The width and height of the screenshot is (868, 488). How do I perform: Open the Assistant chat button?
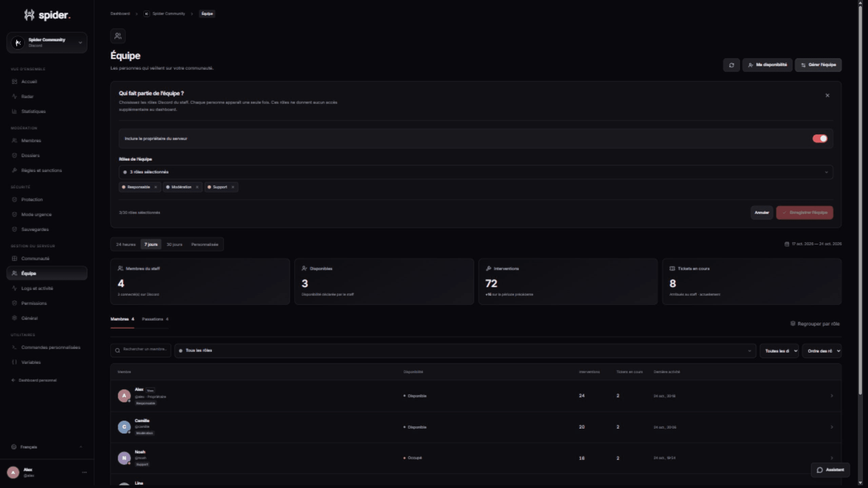[830, 470]
